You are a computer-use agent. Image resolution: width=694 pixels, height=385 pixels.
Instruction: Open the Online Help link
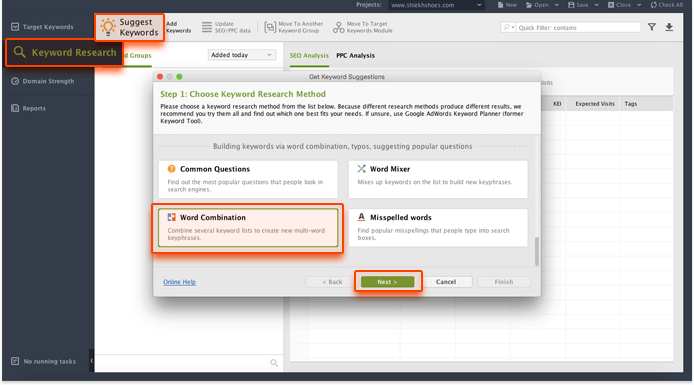179,282
